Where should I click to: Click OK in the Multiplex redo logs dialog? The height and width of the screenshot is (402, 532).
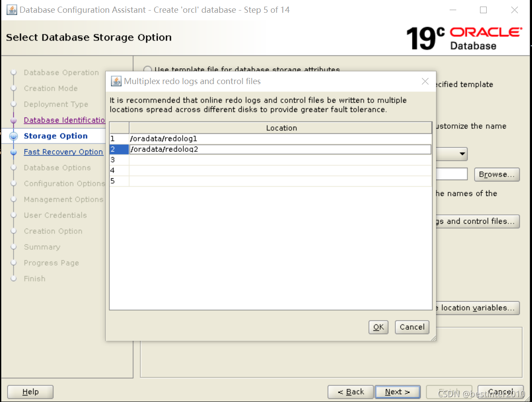(x=378, y=327)
